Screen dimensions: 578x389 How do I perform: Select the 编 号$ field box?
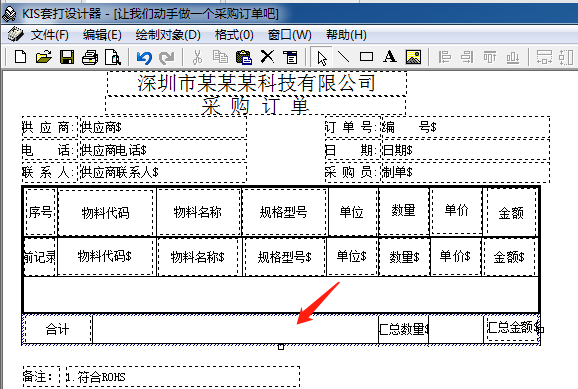pos(465,127)
